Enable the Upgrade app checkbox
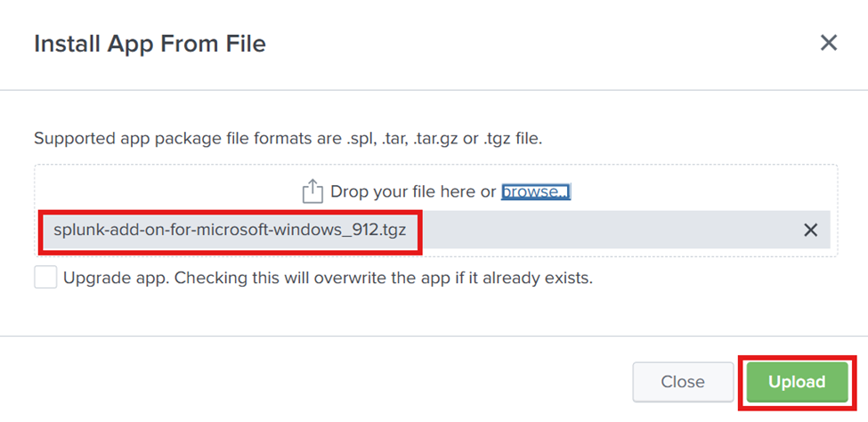 [45, 277]
